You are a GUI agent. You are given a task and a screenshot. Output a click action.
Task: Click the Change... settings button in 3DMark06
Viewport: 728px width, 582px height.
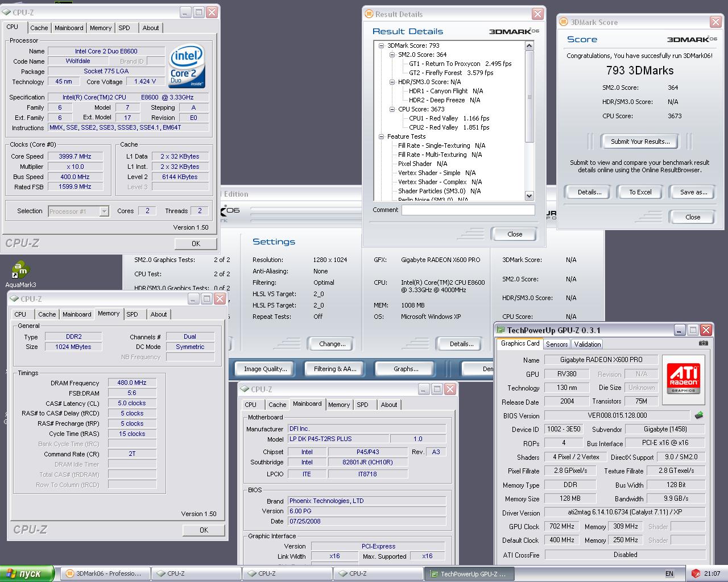(332, 344)
